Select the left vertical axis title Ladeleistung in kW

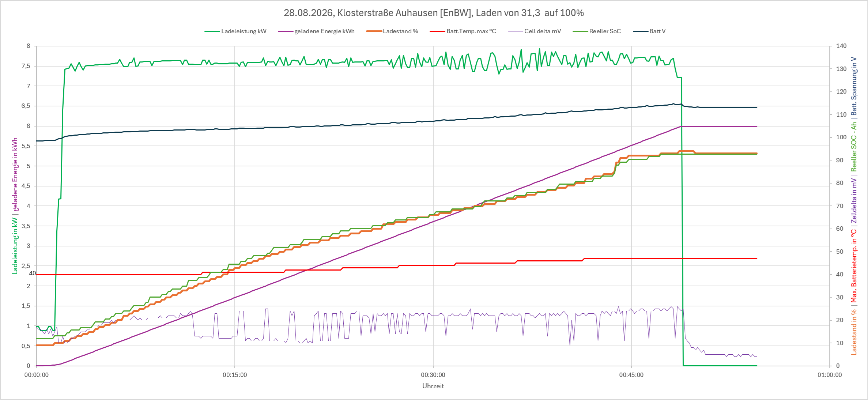point(15,246)
